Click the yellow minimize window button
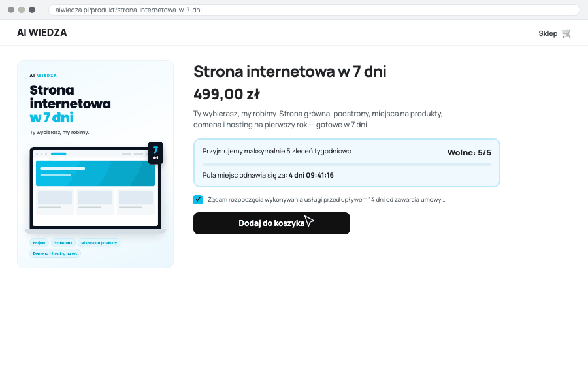This screenshot has height=367, width=588. 22,10
